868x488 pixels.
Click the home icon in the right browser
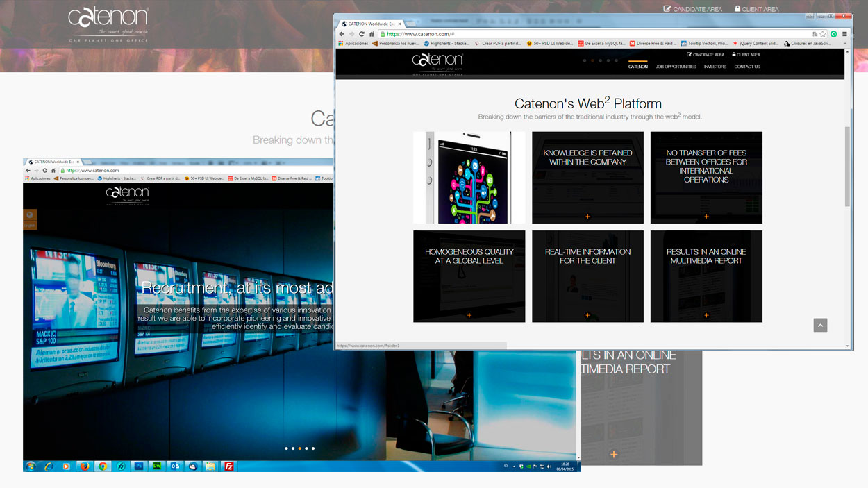click(x=372, y=34)
